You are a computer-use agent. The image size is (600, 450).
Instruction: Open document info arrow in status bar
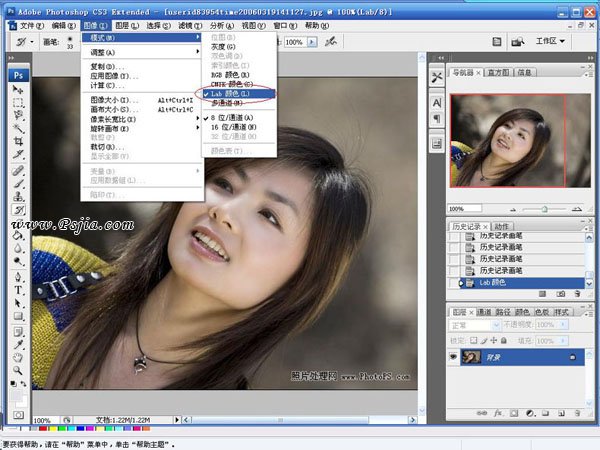click(176, 420)
